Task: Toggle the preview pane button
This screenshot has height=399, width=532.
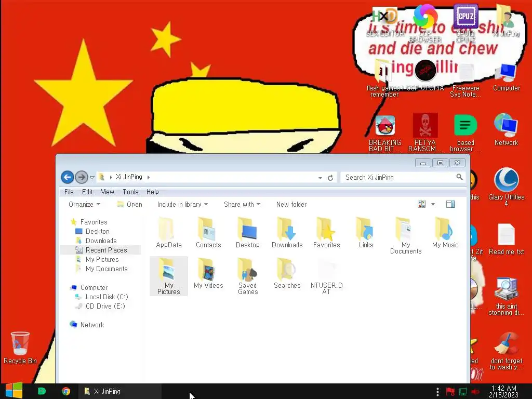Action: (x=450, y=204)
